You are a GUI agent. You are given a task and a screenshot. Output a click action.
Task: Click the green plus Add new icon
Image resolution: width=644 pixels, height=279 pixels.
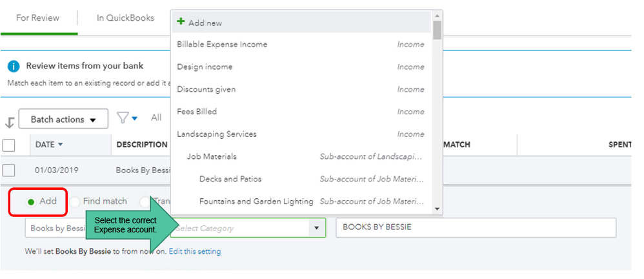click(181, 22)
